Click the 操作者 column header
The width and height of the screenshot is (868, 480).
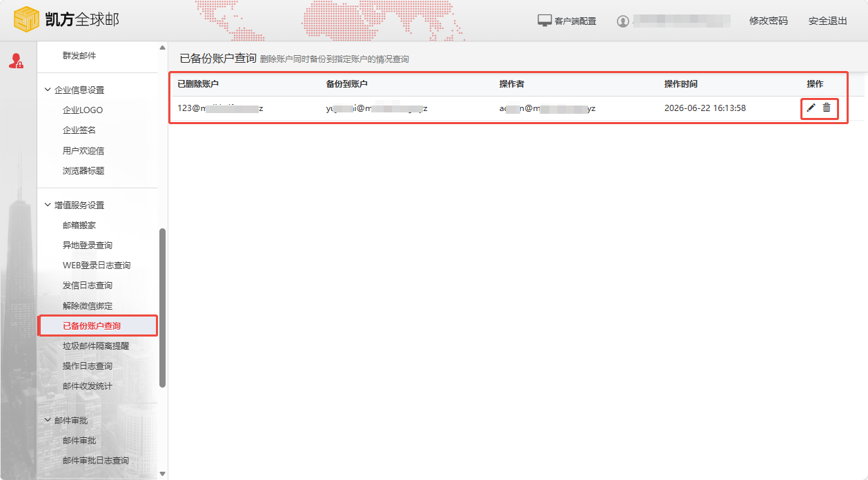[512, 83]
